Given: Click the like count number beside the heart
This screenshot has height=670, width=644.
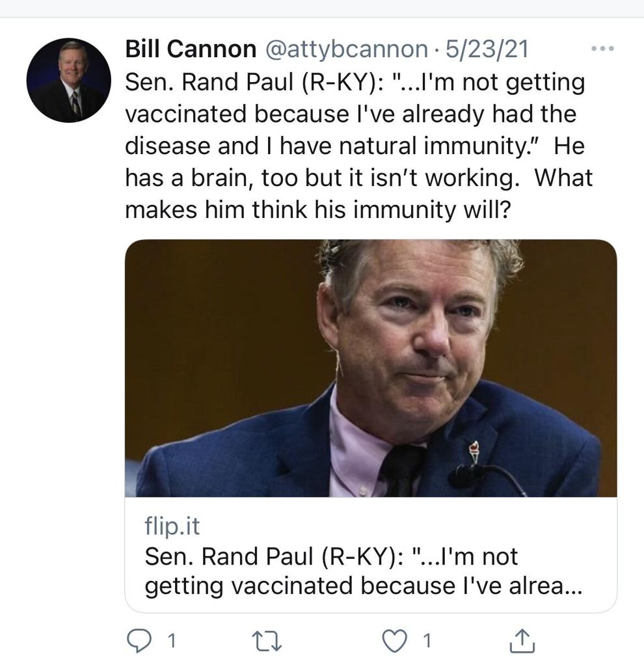Looking at the screenshot, I should pos(427,641).
